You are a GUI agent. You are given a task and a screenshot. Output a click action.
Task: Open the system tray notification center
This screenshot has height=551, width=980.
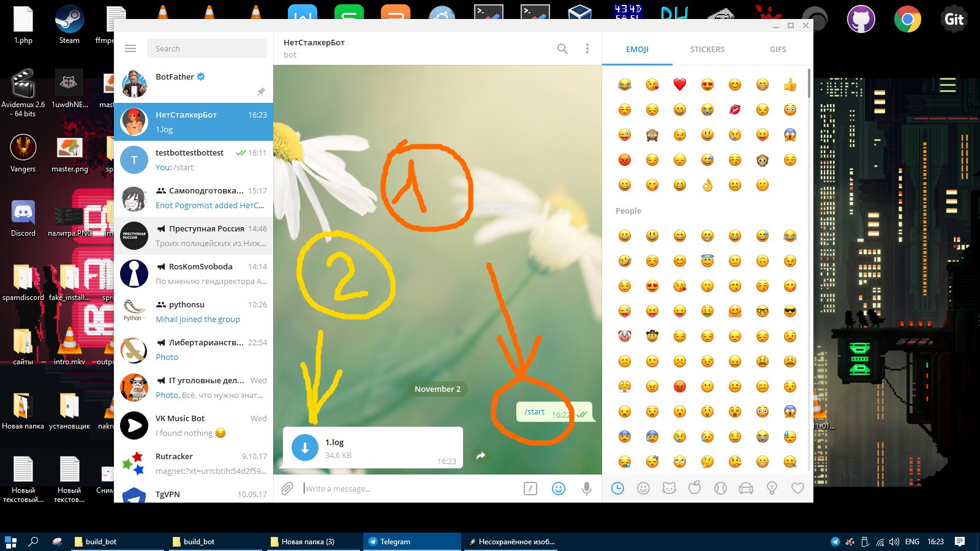click(960, 542)
